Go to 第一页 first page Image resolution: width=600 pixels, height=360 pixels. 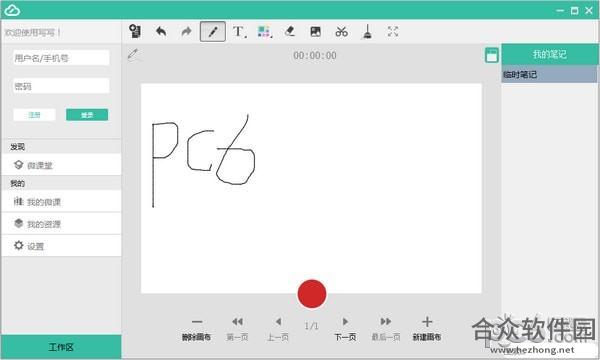tap(237, 329)
